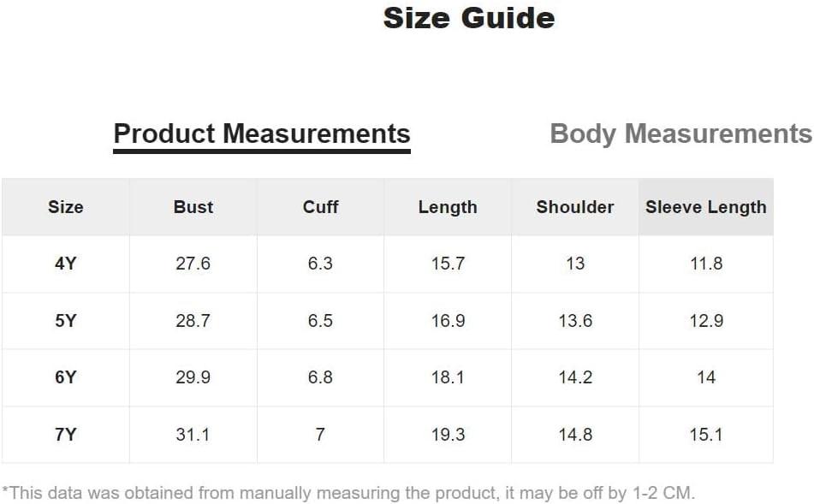Select the 4Y size row label
Viewport: 814px width, 504px height.
tap(65, 264)
